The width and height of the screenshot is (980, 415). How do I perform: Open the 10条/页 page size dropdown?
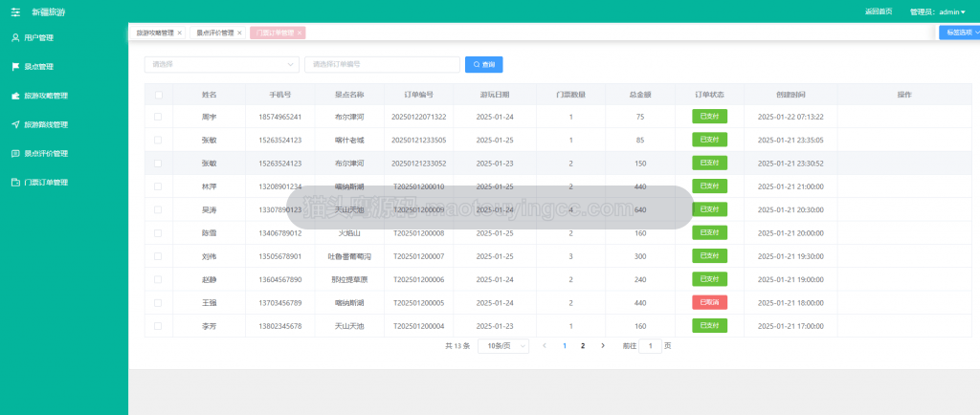coord(503,346)
